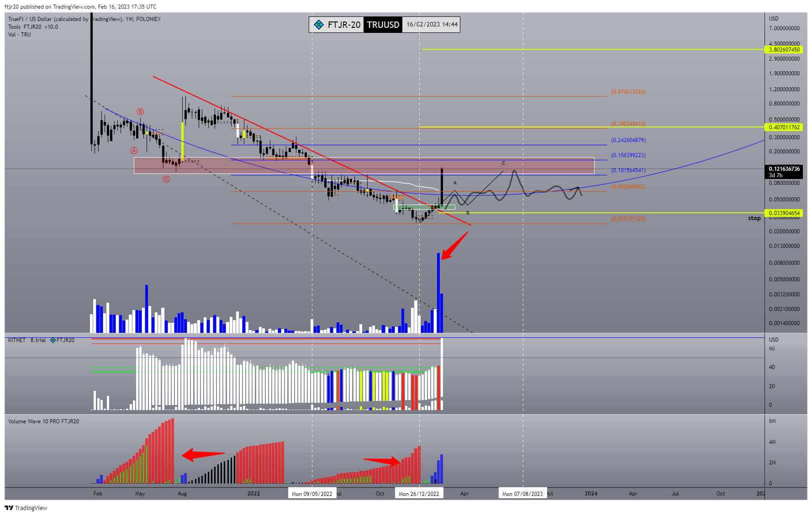Click the yellow 0.033904654 price label
The image size is (812, 516).
point(784,213)
